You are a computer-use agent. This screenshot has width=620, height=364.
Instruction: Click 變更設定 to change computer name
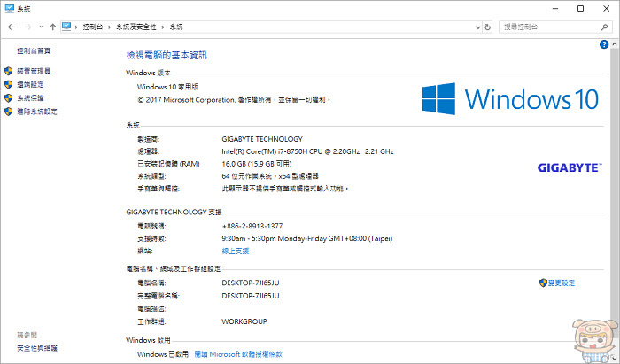point(562,283)
